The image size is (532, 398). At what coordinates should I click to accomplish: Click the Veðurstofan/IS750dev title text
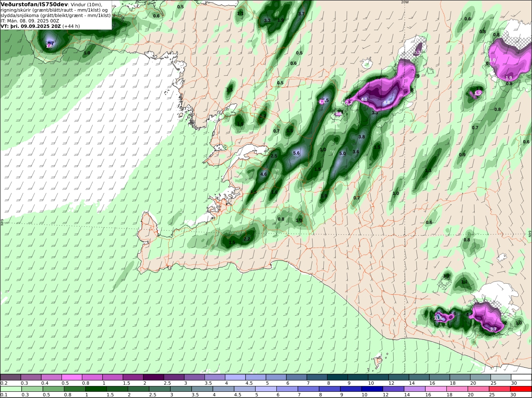click(34, 4)
